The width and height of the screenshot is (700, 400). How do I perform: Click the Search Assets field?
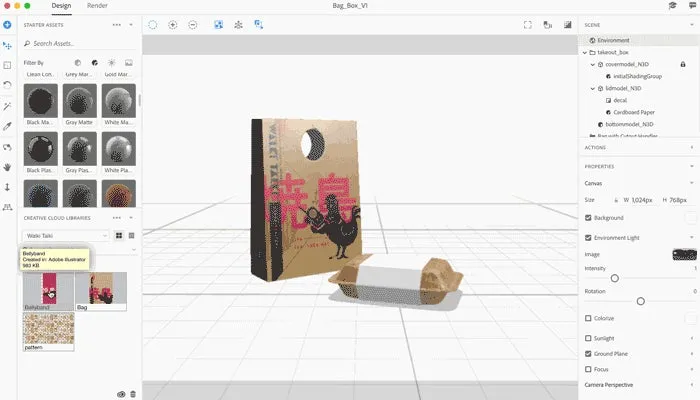click(79, 43)
